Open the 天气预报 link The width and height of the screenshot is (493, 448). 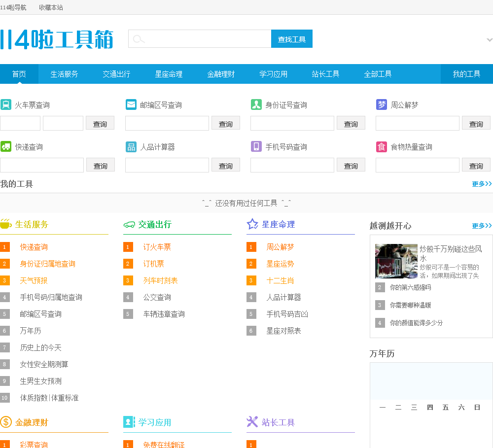(x=34, y=280)
